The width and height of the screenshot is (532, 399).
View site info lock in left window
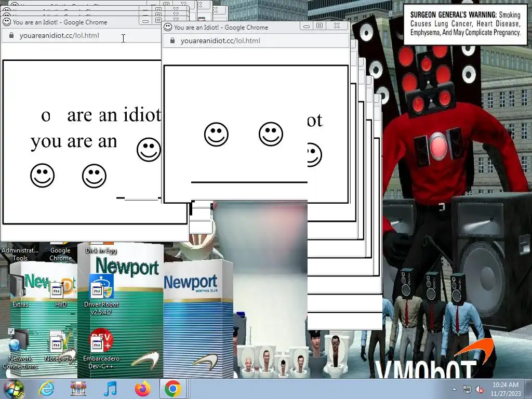[11, 35]
